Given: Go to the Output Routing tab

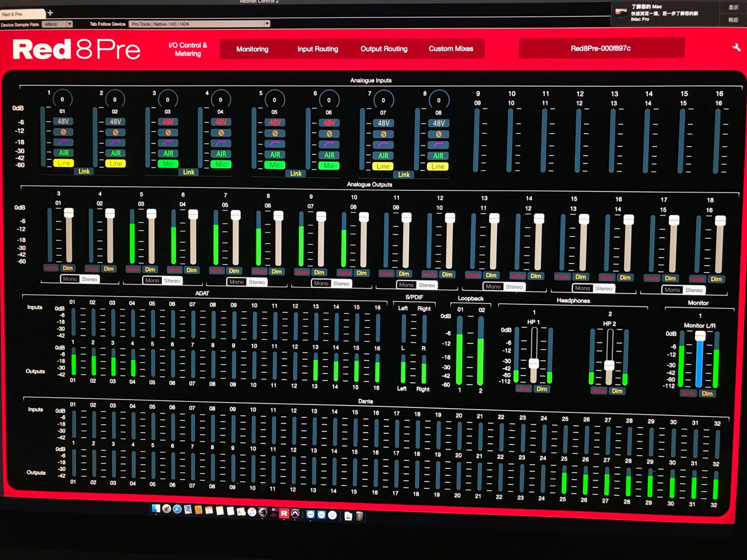Looking at the screenshot, I should pos(384,49).
